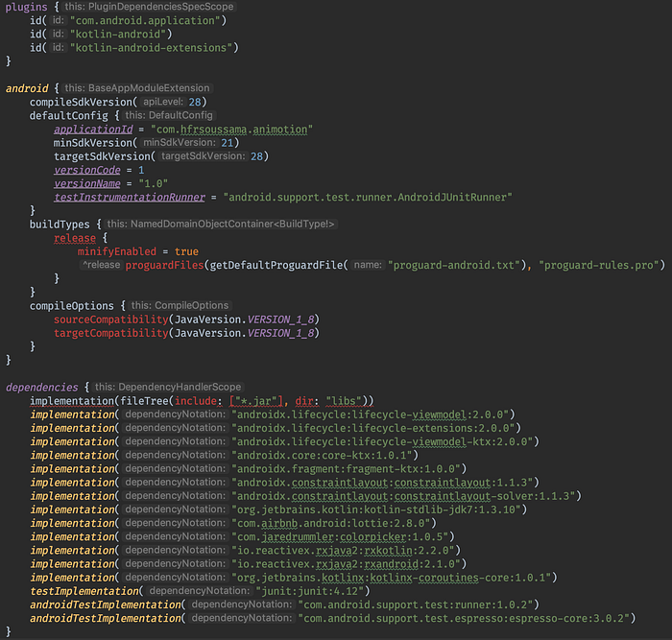
Task: Click the "plugins" keyword
Action: (26, 7)
